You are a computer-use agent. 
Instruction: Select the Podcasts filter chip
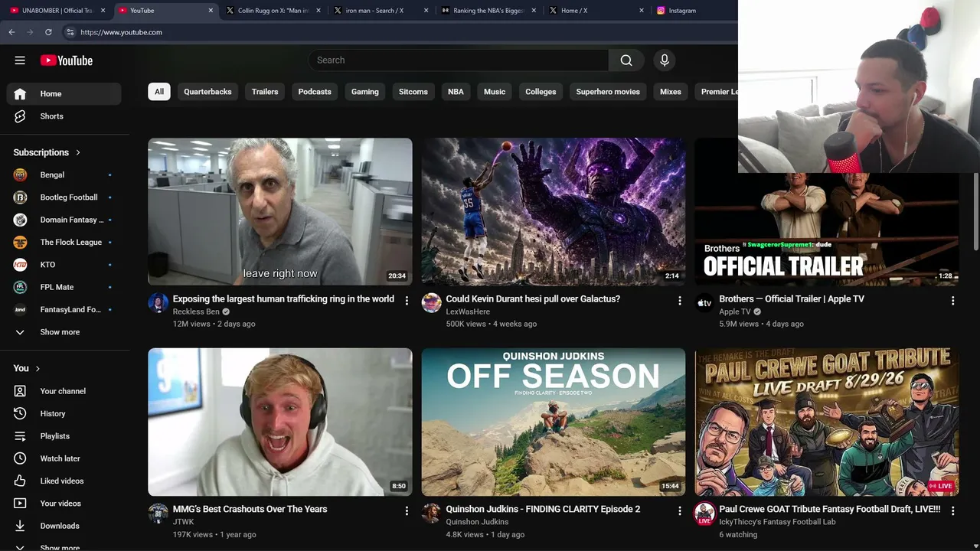(315, 92)
